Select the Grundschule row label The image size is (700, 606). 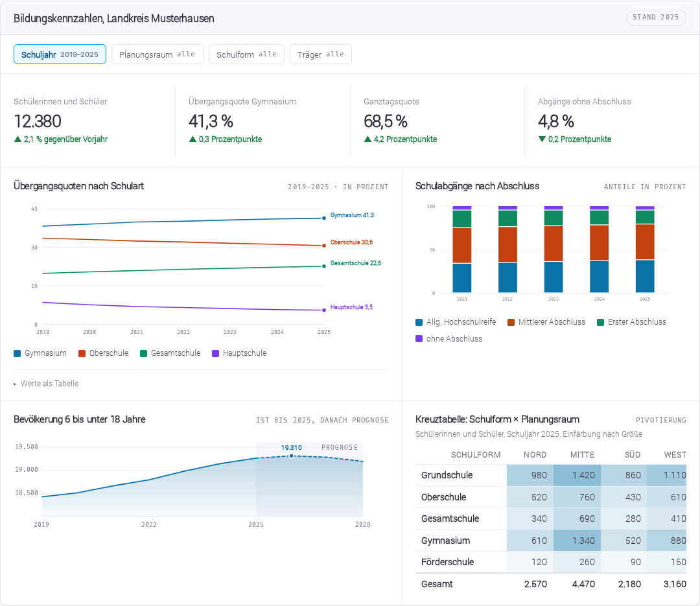447,475
